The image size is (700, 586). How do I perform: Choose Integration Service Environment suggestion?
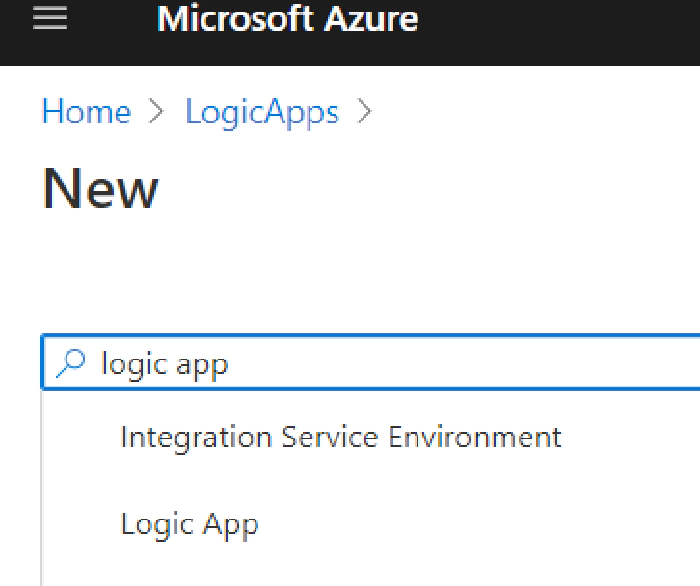(x=371, y=436)
